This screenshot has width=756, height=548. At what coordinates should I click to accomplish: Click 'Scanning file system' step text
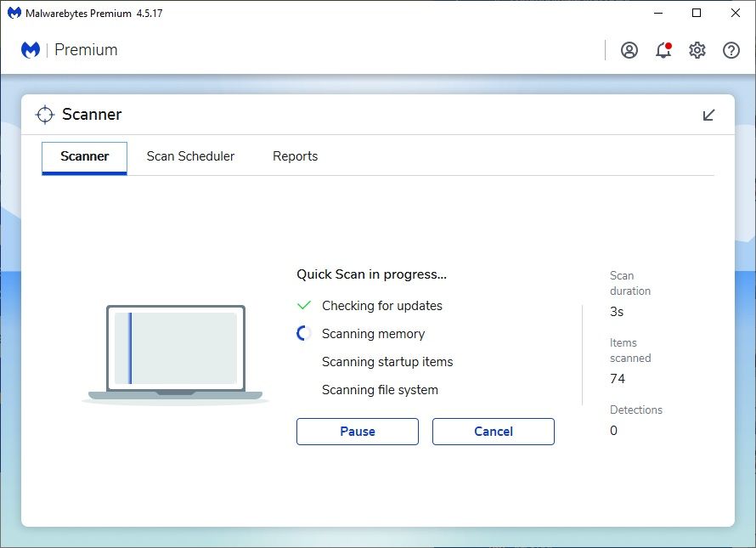pos(380,389)
